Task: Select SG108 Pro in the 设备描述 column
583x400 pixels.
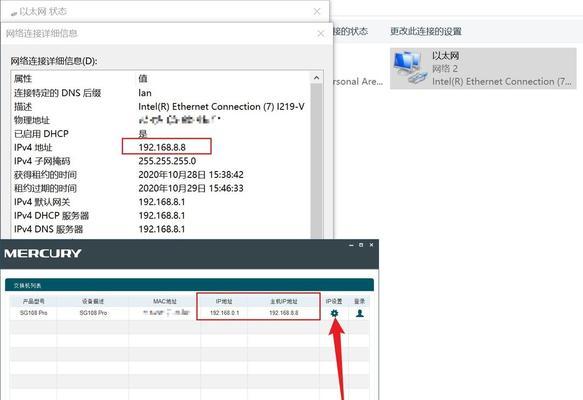Action: coord(93,313)
